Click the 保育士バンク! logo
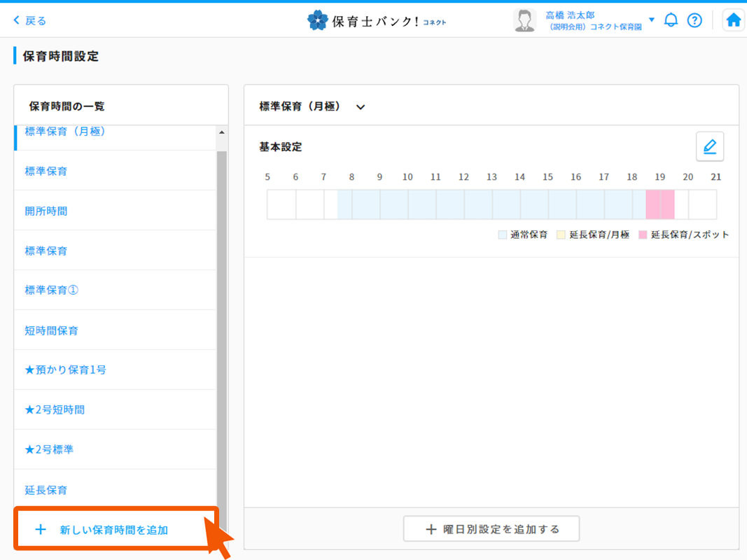747x560 pixels. point(377,20)
